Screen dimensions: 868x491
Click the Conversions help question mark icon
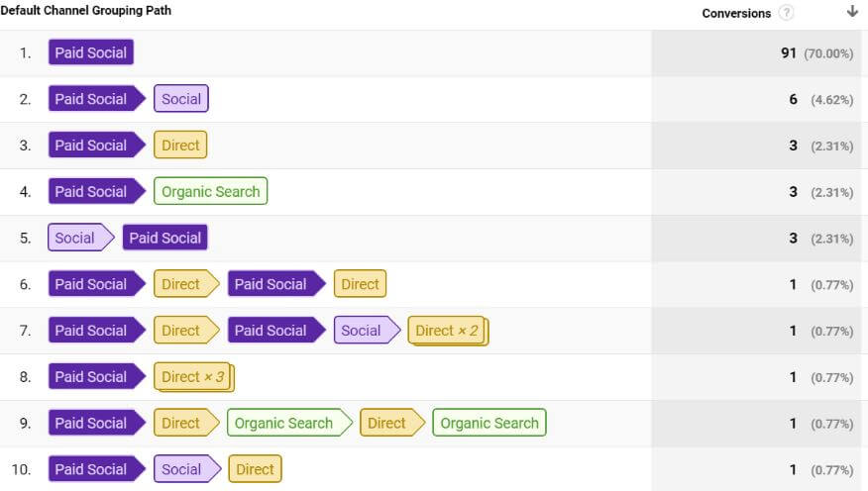coord(787,13)
